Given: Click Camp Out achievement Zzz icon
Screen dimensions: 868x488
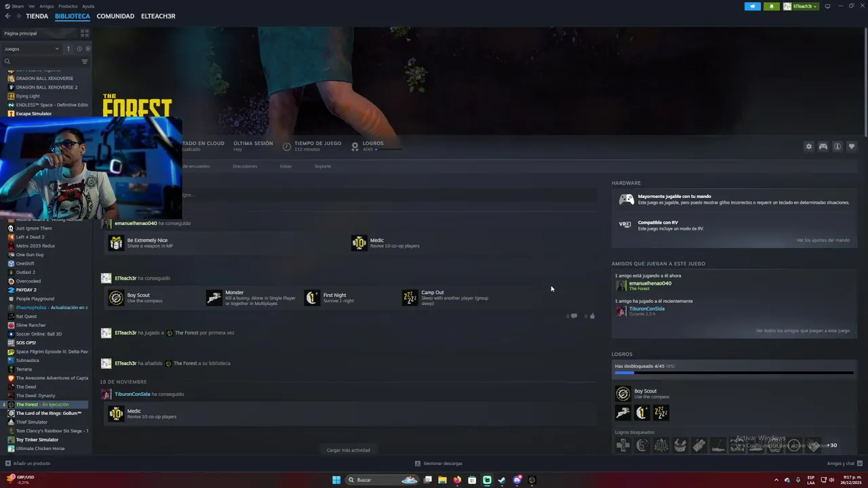Looking at the screenshot, I should (410, 298).
